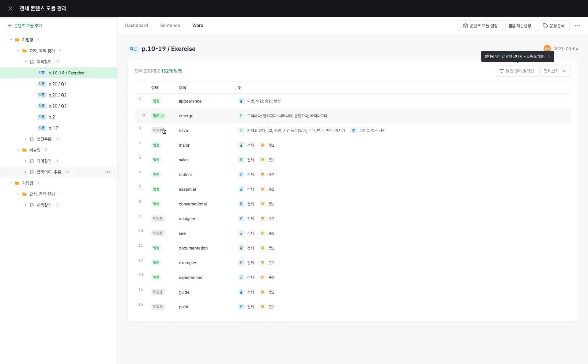Click the 발행 단어 필터링 filter button
The width and height of the screenshot is (588, 364).
click(x=516, y=71)
